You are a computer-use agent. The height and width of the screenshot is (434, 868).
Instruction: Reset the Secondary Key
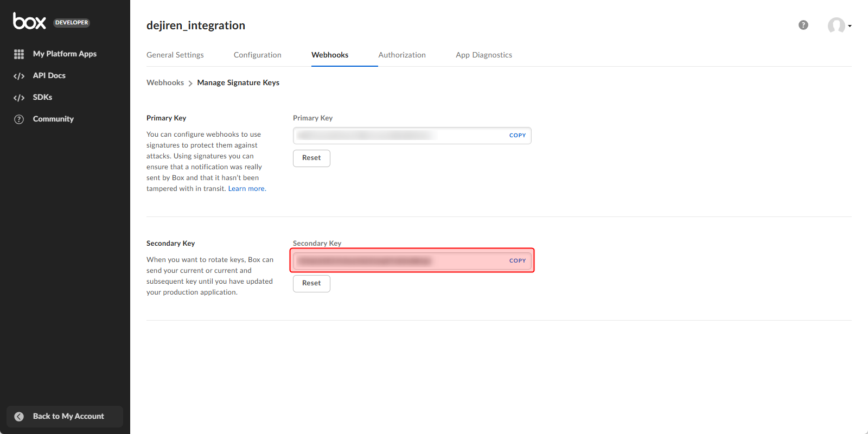(x=311, y=283)
